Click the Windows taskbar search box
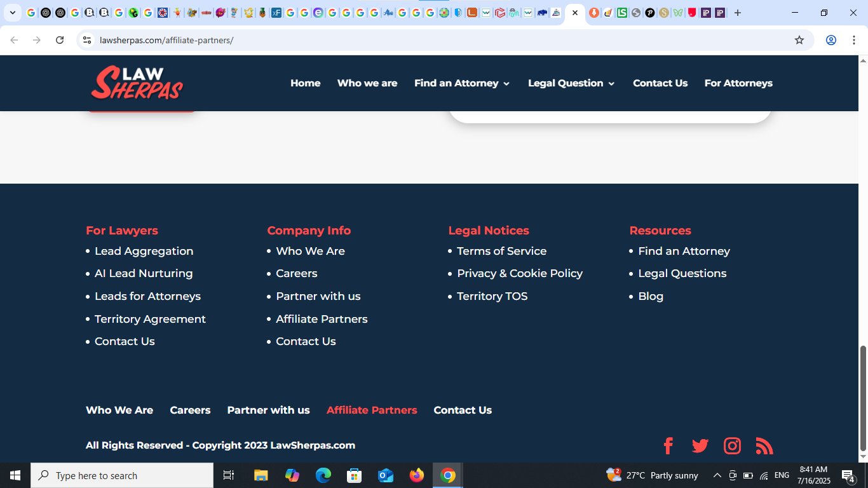Viewport: 868px width, 488px height. tap(122, 475)
